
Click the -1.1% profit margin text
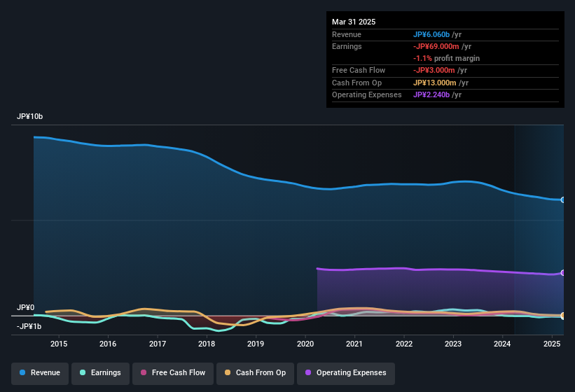click(446, 58)
